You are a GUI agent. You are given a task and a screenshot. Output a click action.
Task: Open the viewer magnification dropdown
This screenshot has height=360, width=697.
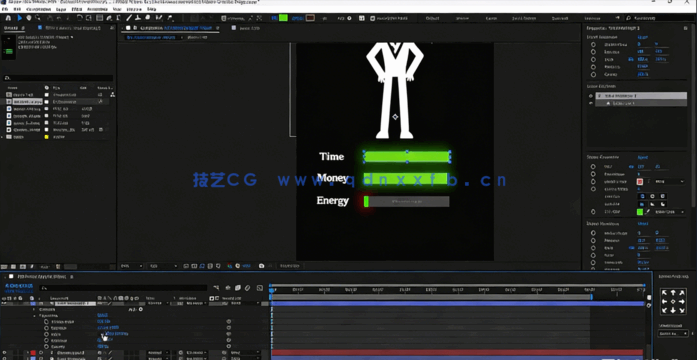click(x=131, y=266)
